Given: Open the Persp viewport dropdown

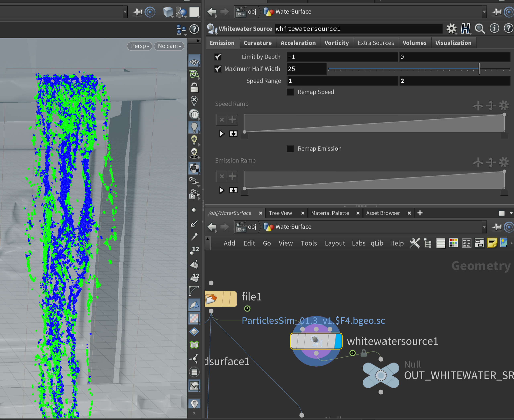Looking at the screenshot, I should point(140,46).
